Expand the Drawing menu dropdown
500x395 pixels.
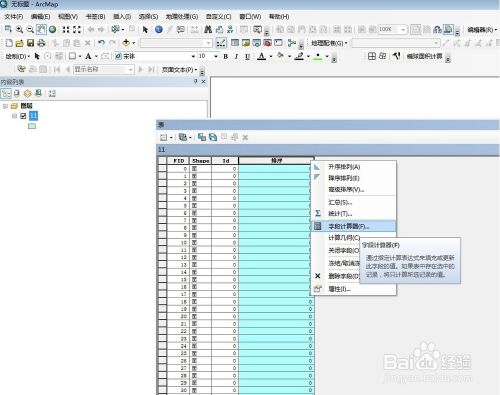coord(17,56)
